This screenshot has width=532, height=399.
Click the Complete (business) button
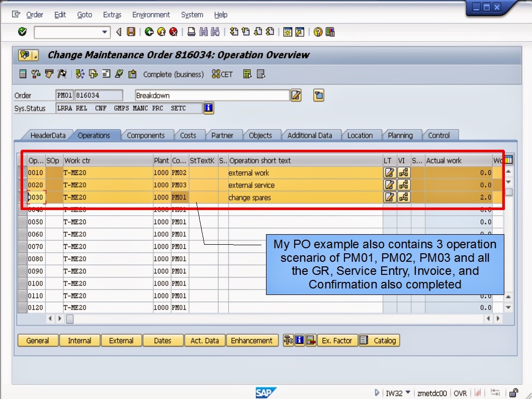173,74
